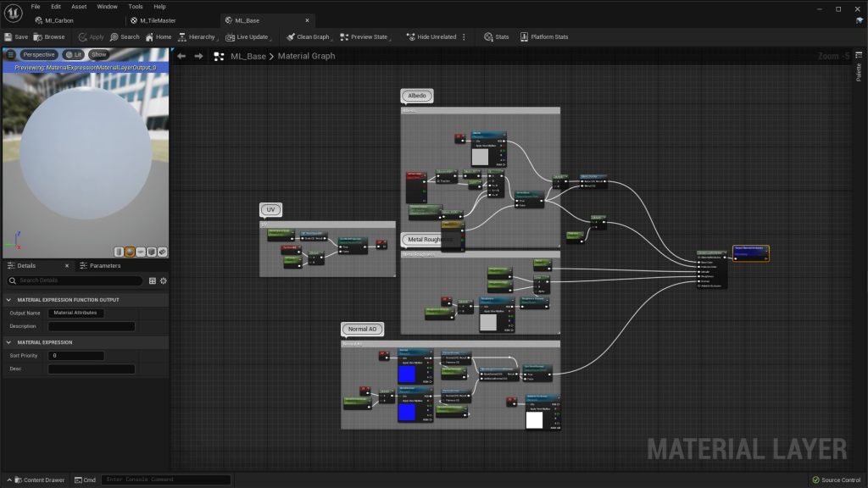Viewport: 868px width, 488px height.
Task: Open Details panel settings gear
Action: click(x=163, y=280)
